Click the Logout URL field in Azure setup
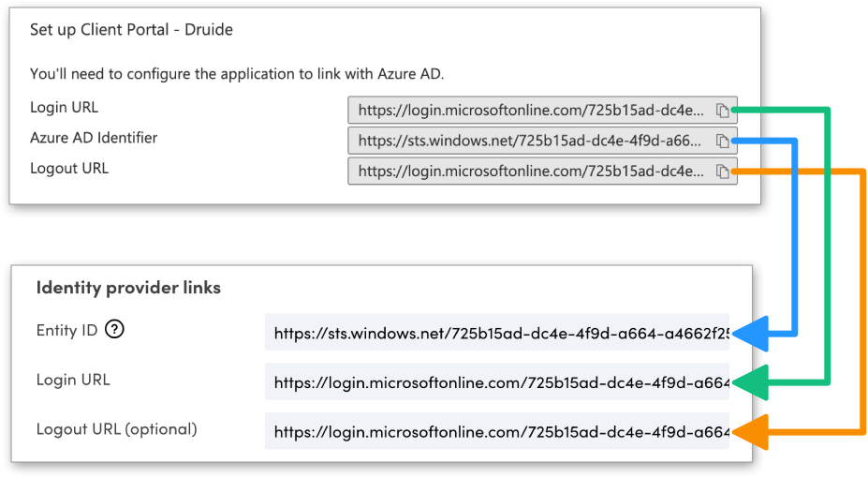This screenshot has height=478, width=868. tap(529, 172)
